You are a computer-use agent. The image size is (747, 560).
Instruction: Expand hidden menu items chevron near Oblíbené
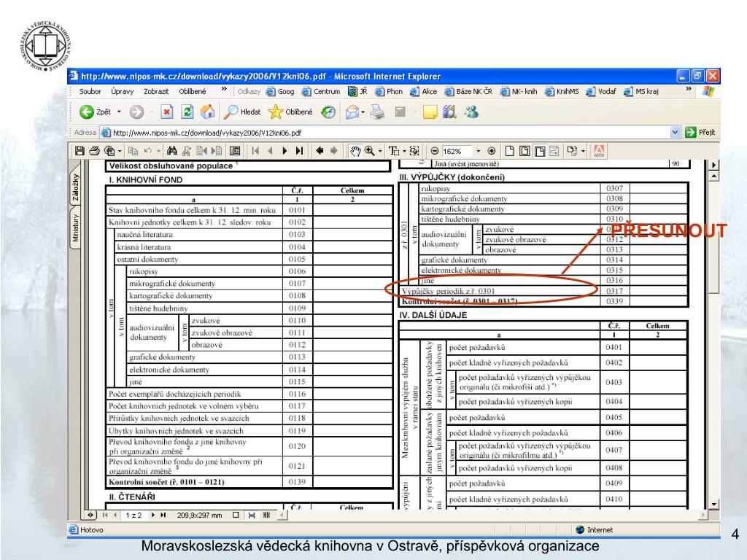pyautogui.click(x=224, y=89)
